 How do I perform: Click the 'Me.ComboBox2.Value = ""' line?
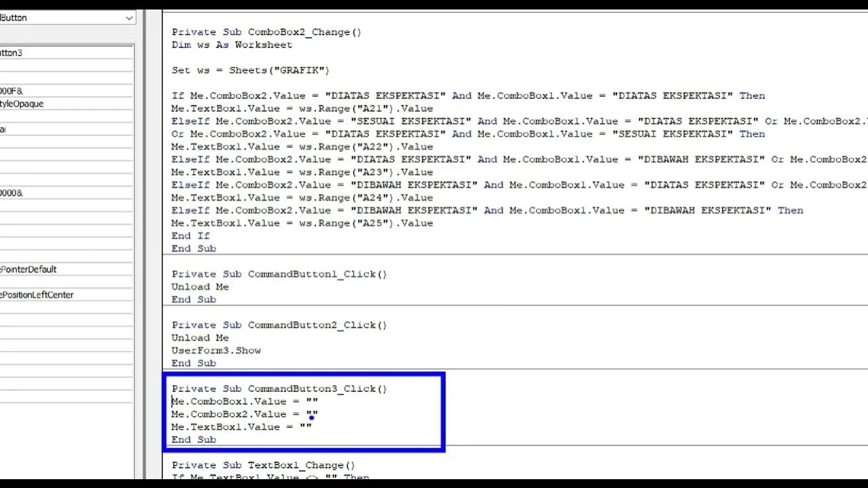point(245,414)
